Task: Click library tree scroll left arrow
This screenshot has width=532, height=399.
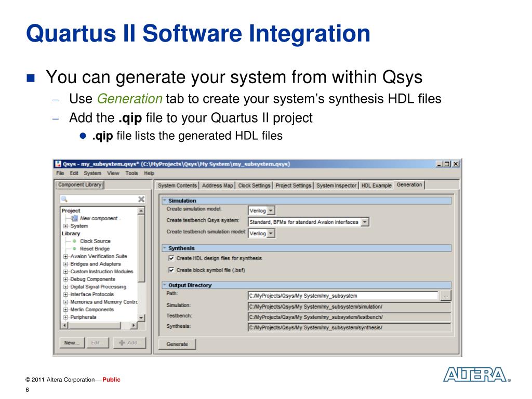Action: coord(64,325)
